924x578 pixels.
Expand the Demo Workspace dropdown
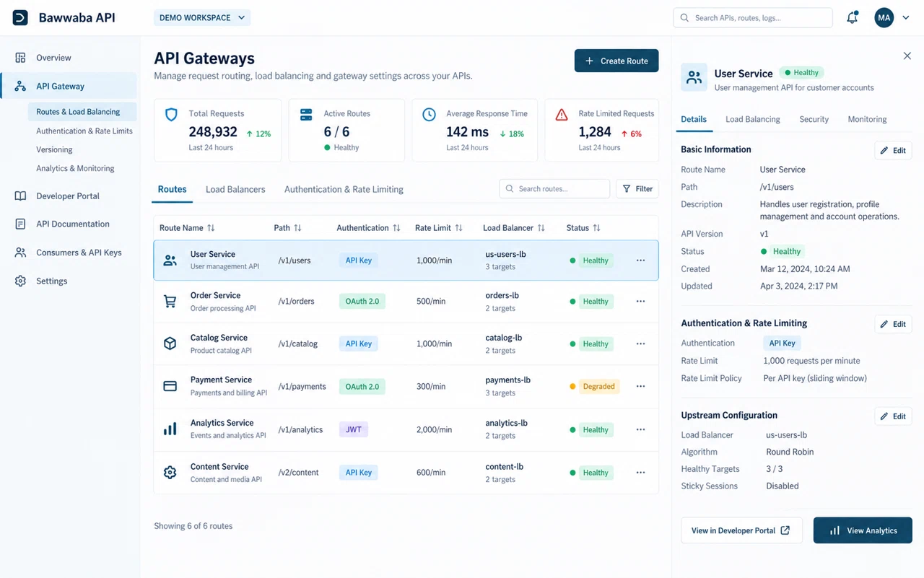[202, 17]
